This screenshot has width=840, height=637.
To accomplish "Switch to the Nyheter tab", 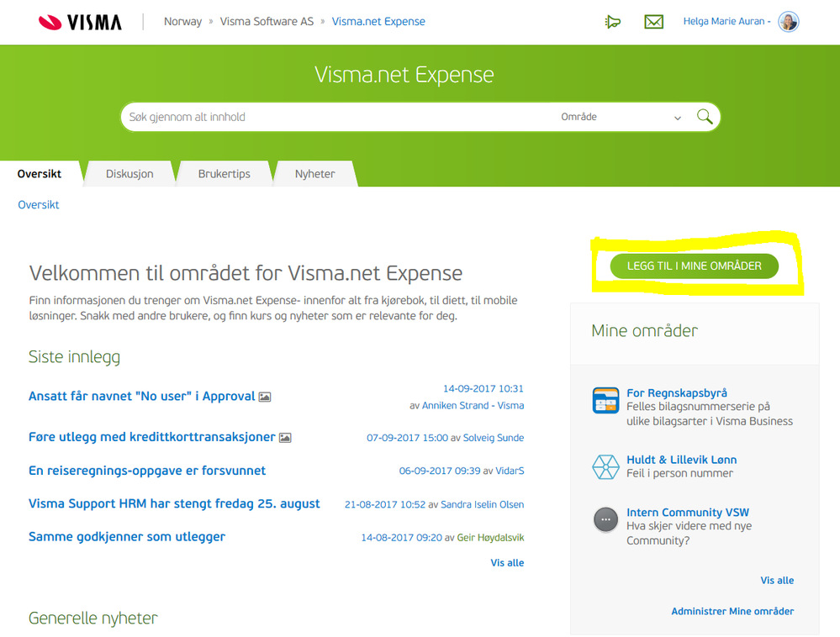I will [315, 174].
